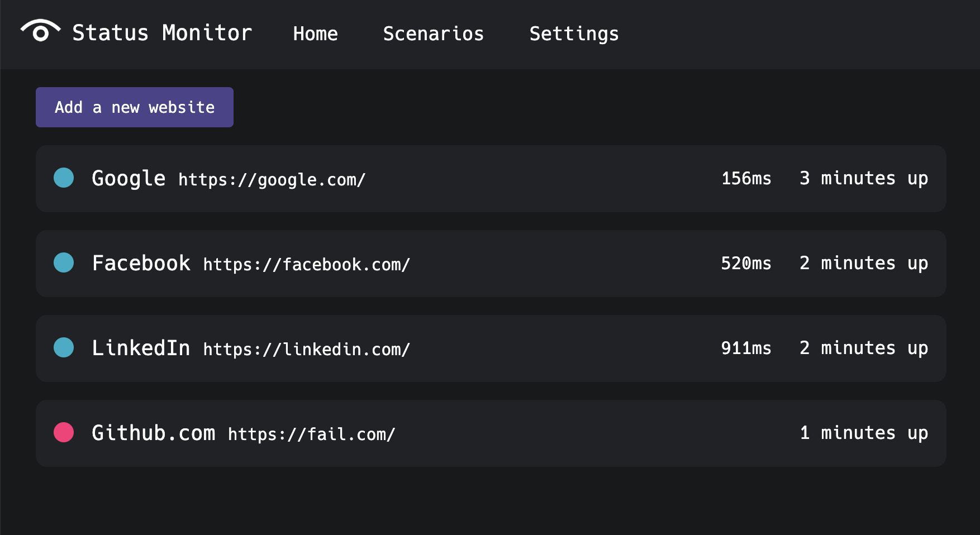Select the LinkedIn status circle
Image resolution: width=980 pixels, height=535 pixels.
(63, 348)
